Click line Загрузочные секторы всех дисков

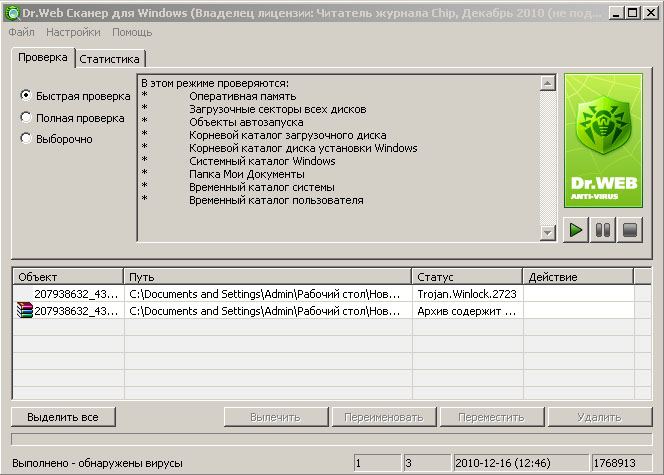278,109
